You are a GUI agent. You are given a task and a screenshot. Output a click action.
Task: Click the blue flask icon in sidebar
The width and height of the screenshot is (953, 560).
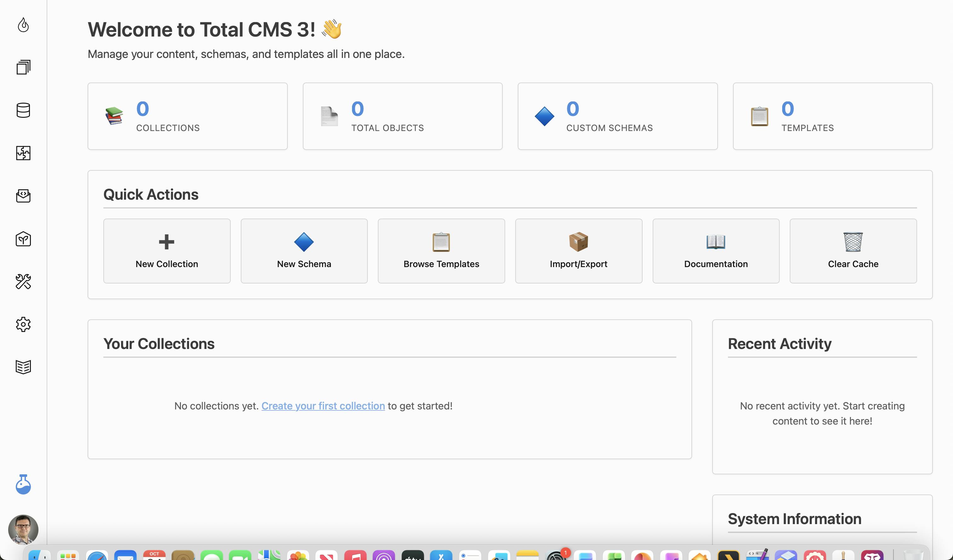(x=23, y=484)
